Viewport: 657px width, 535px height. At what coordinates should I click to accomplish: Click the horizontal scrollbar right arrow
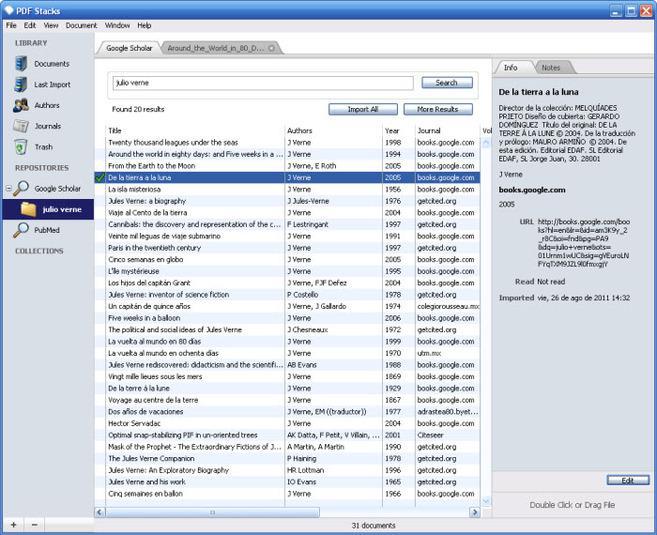(475, 512)
